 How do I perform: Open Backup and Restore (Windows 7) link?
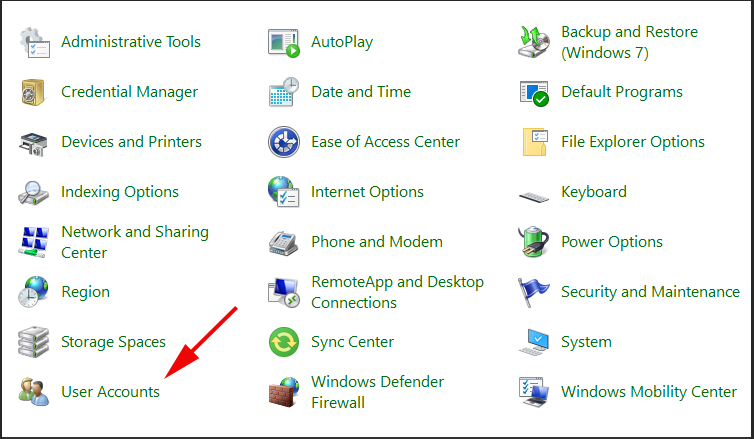[629, 42]
